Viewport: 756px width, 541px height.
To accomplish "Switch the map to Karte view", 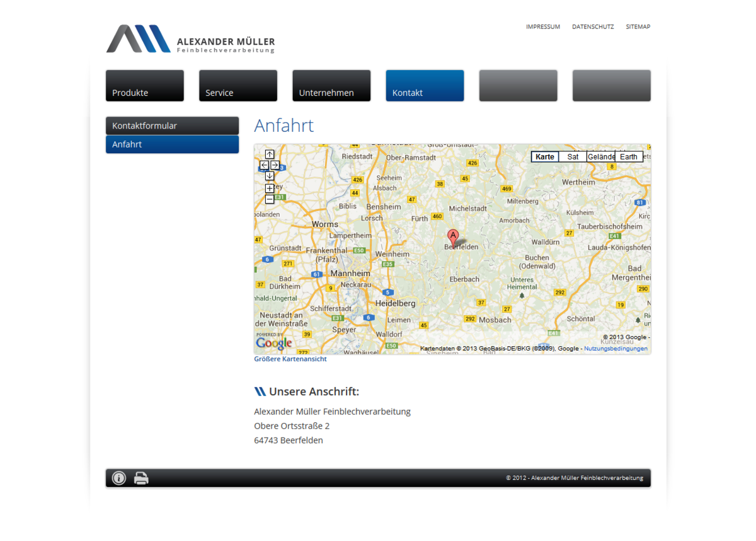I will (x=545, y=156).
